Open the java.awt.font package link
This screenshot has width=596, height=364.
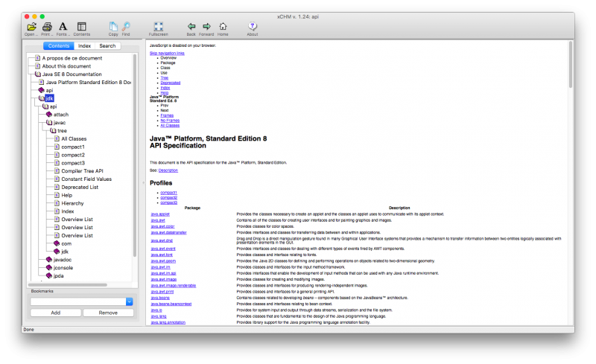pyautogui.click(x=161, y=254)
